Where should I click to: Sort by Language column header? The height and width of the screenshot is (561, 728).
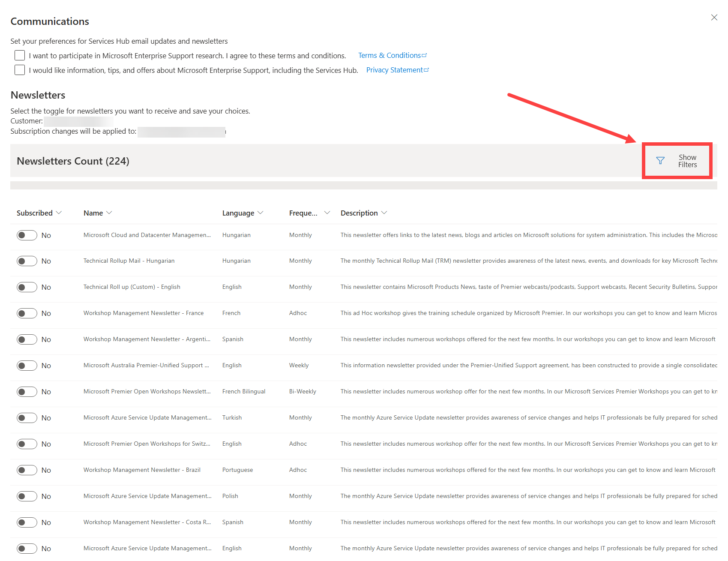[x=243, y=213]
